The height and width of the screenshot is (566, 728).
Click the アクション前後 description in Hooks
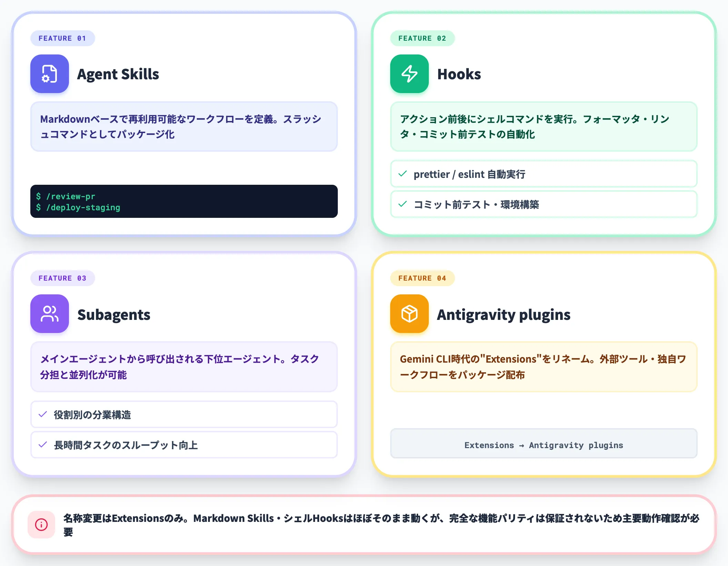[x=535, y=127]
